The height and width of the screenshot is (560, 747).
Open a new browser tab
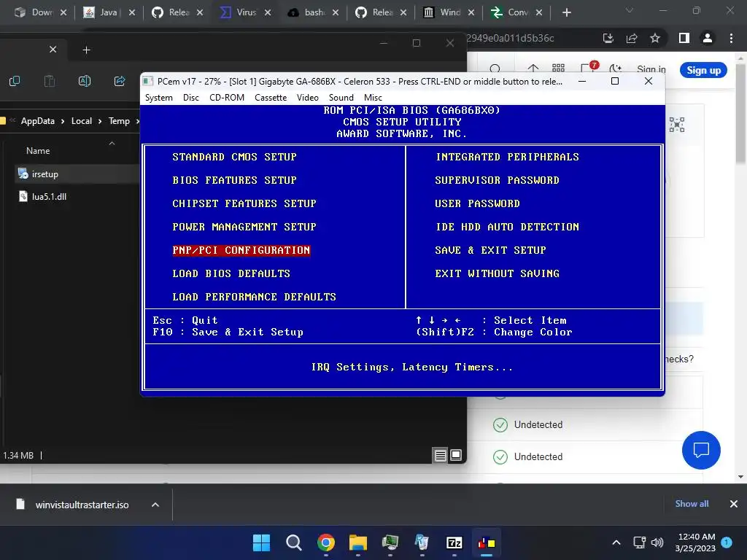[566, 12]
